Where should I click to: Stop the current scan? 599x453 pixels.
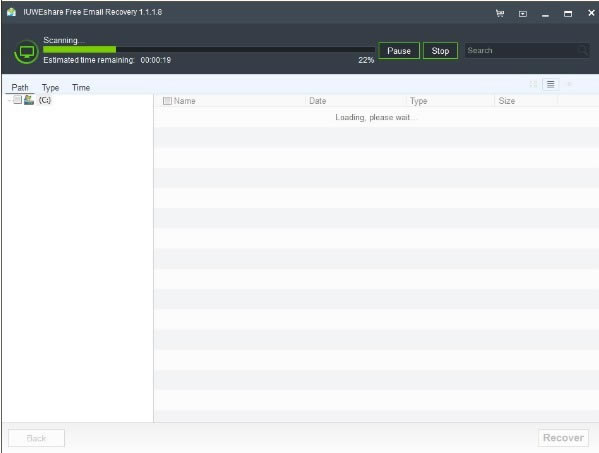tap(440, 51)
